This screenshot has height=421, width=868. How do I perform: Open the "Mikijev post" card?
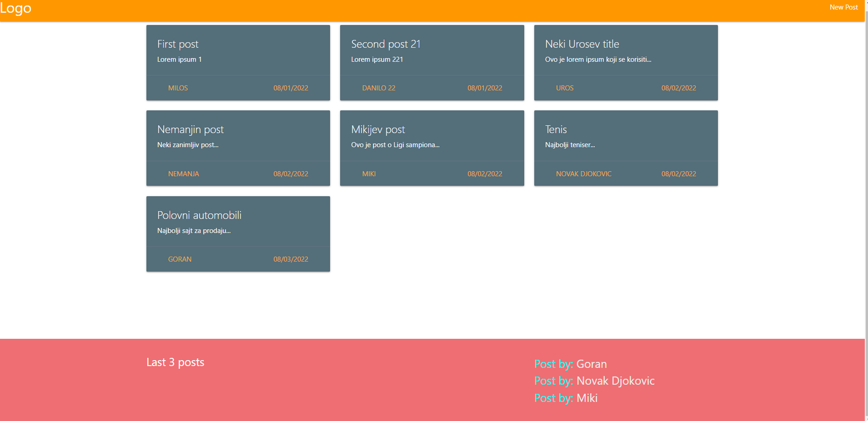(x=378, y=129)
